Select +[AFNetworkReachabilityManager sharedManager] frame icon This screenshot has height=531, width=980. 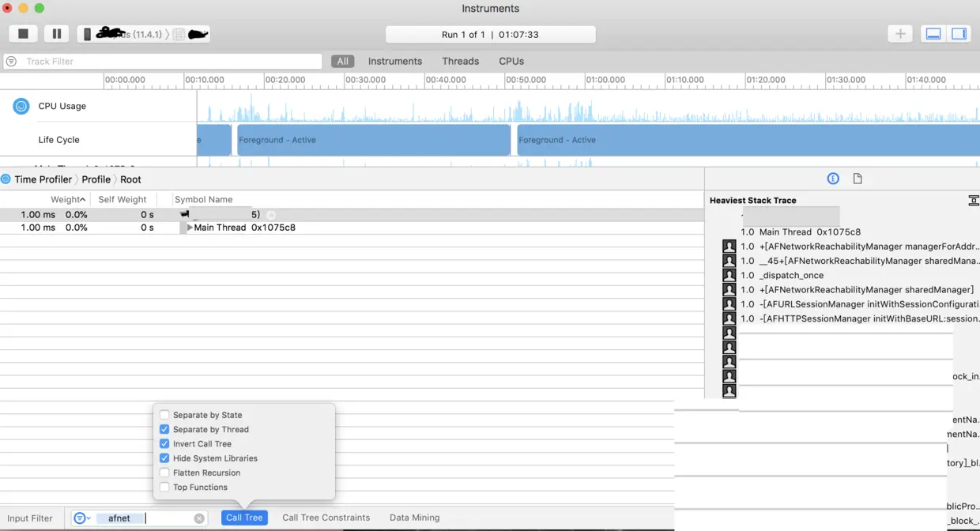coord(729,290)
